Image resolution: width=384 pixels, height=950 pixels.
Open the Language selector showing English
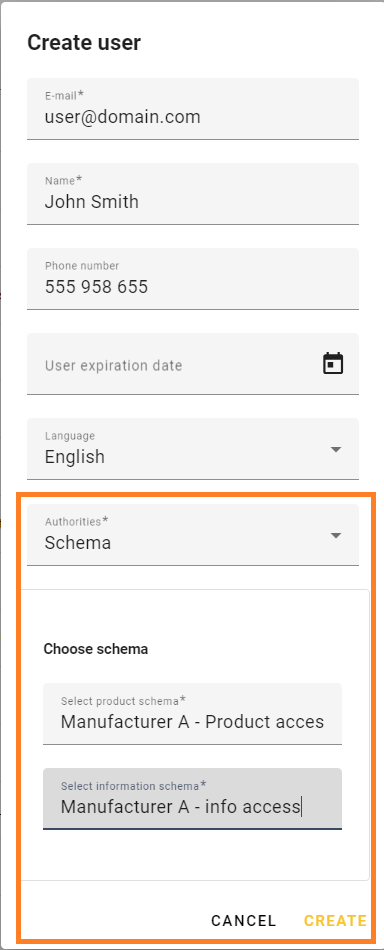point(193,449)
